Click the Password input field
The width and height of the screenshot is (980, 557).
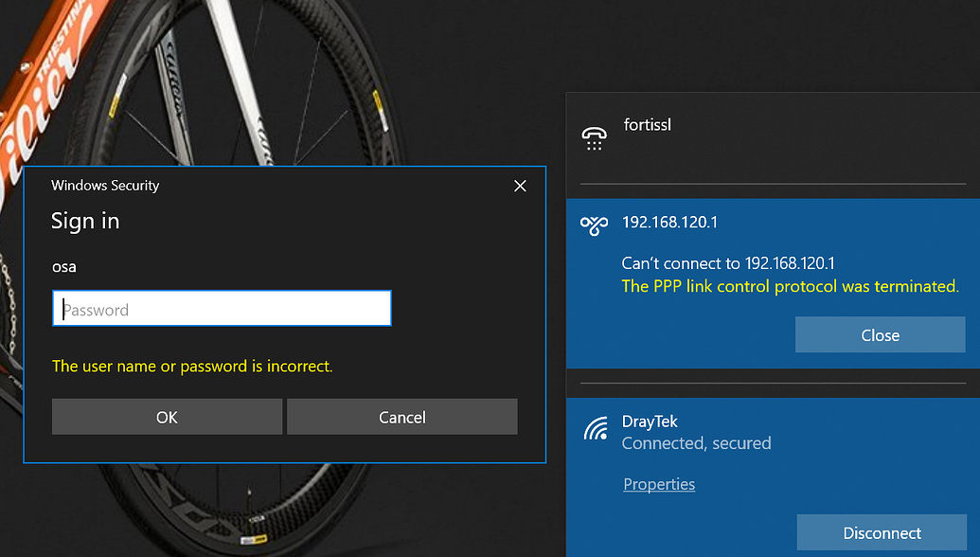pyautogui.click(x=222, y=308)
